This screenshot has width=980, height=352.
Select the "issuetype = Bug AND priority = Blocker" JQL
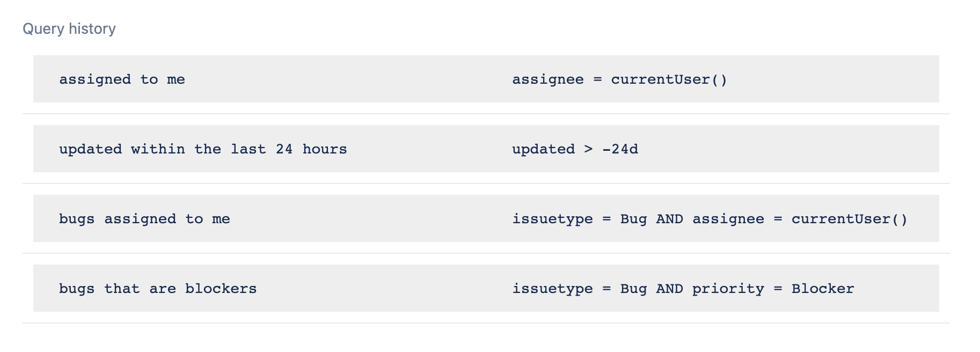click(683, 289)
